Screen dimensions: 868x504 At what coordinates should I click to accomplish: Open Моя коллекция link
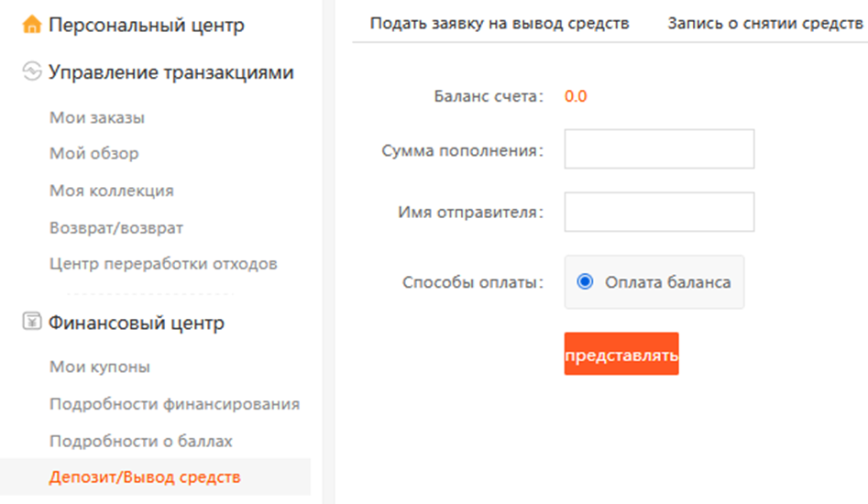pyautogui.click(x=112, y=191)
